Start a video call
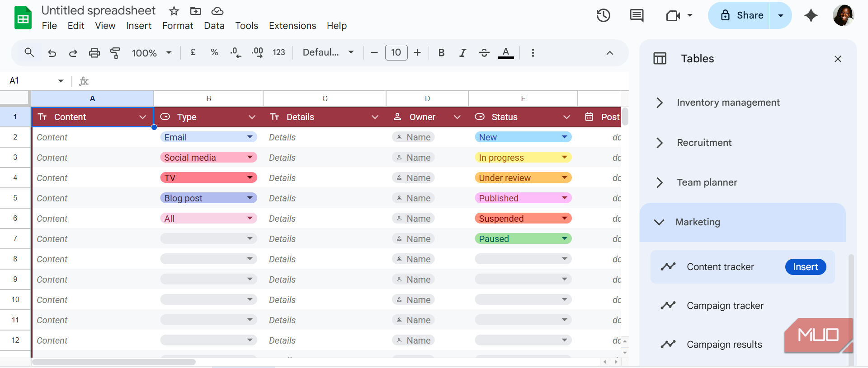The image size is (868, 368). pos(674,16)
